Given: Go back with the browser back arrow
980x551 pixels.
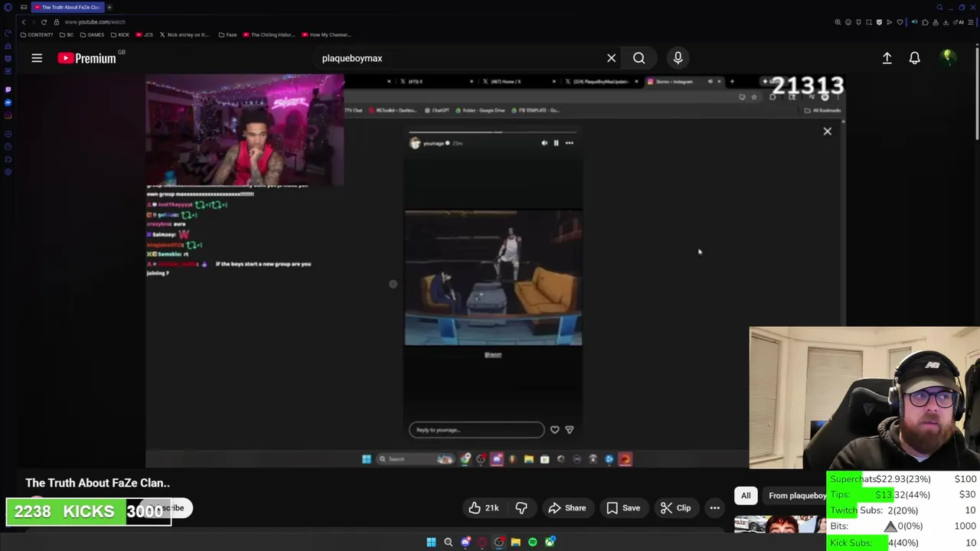Looking at the screenshot, I should (x=24, y=22).
